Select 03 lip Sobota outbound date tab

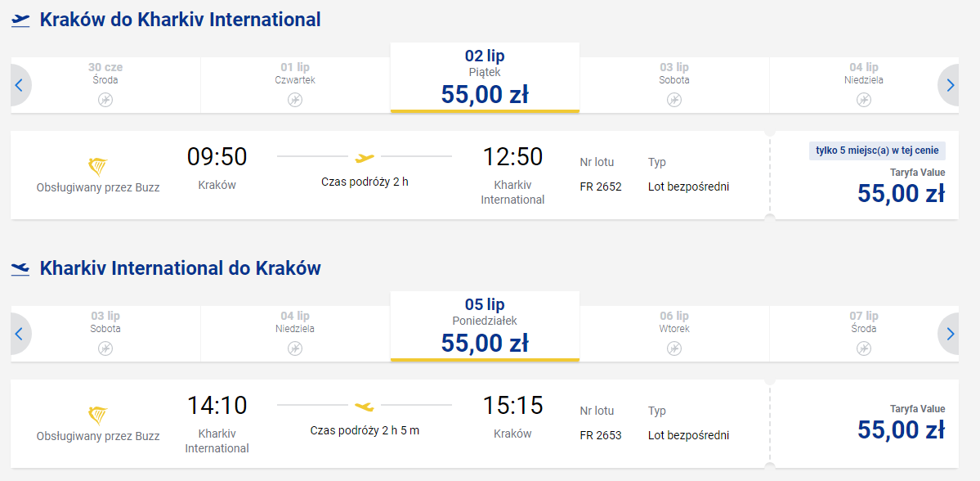pyautogui.click(x=674, y=85)
